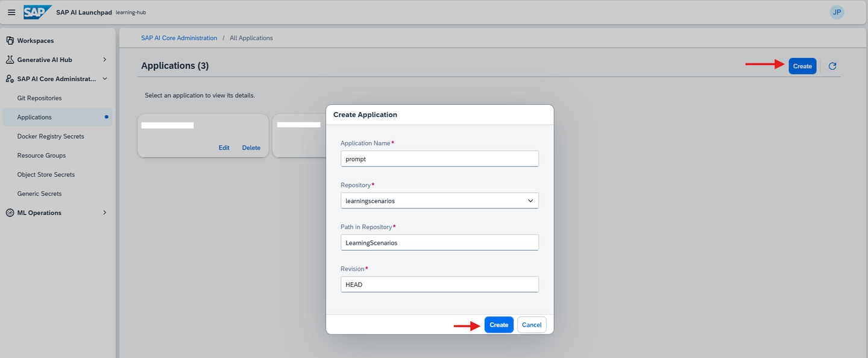Click the All Applications breadcrumb text
The height and width of the screenshot is (358, 868).
251,38
